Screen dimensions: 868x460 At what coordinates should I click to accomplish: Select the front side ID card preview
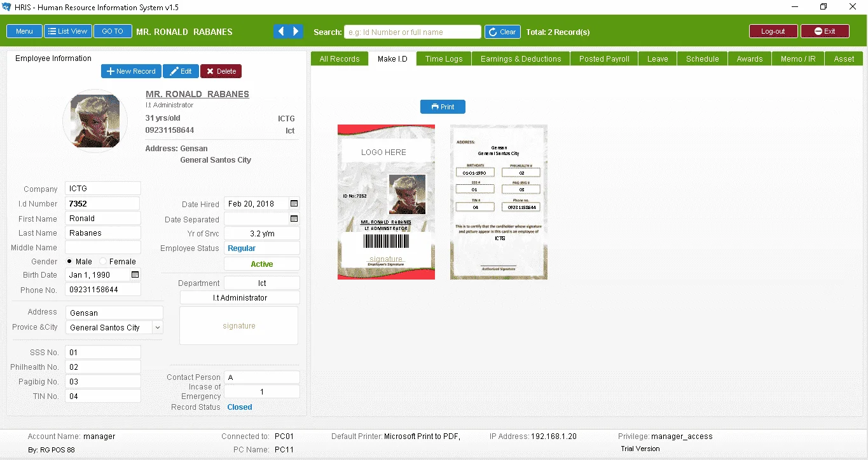(386, 202)
